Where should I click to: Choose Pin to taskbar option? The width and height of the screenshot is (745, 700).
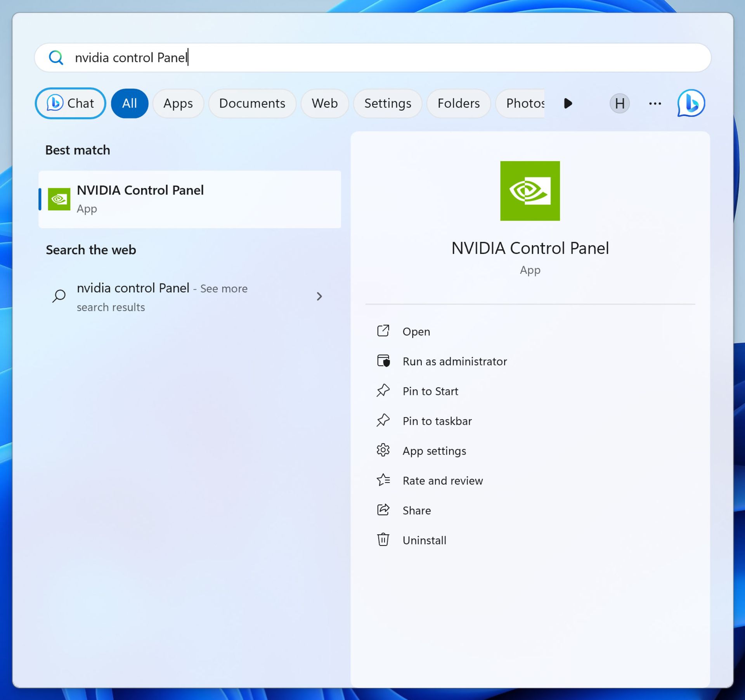(437, 420)
